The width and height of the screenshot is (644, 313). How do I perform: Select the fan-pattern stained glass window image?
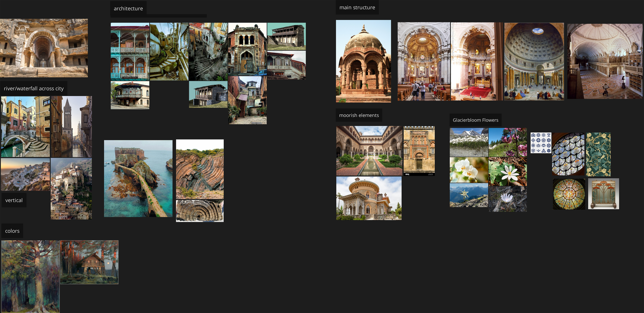pyautogui.click(x=568, y=154)
